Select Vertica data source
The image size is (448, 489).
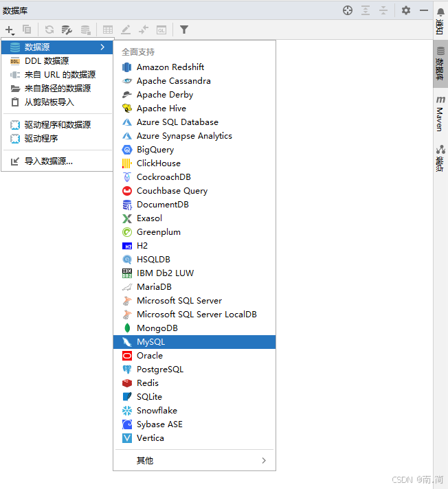click(x=194, y=438)
